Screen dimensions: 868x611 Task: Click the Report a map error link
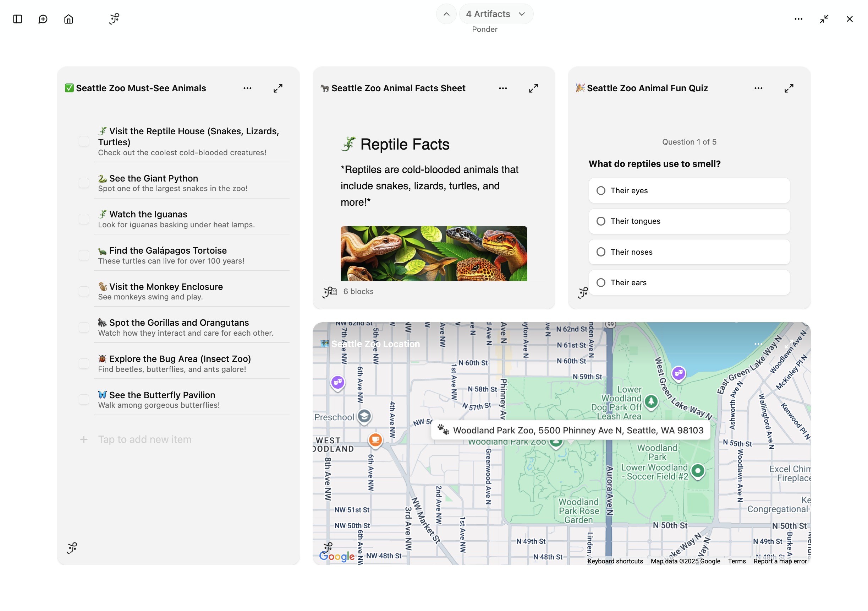click(780, 561)
